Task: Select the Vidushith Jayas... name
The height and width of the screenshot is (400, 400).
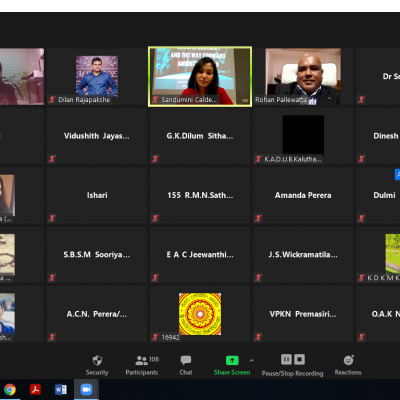Action: tap(97, 136)
